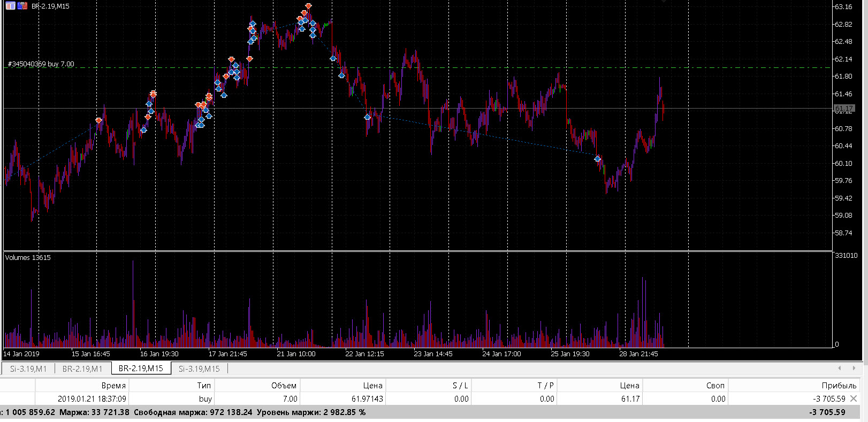Click the current price 61.17 label on scale

point(844,109)
